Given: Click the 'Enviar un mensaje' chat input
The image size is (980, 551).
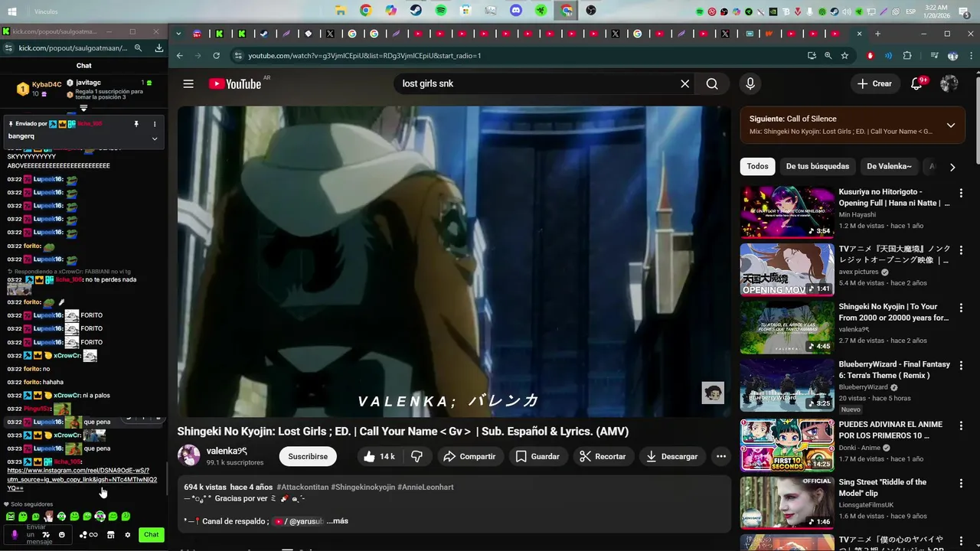Looking at the screenshot, I should [36, 534].
